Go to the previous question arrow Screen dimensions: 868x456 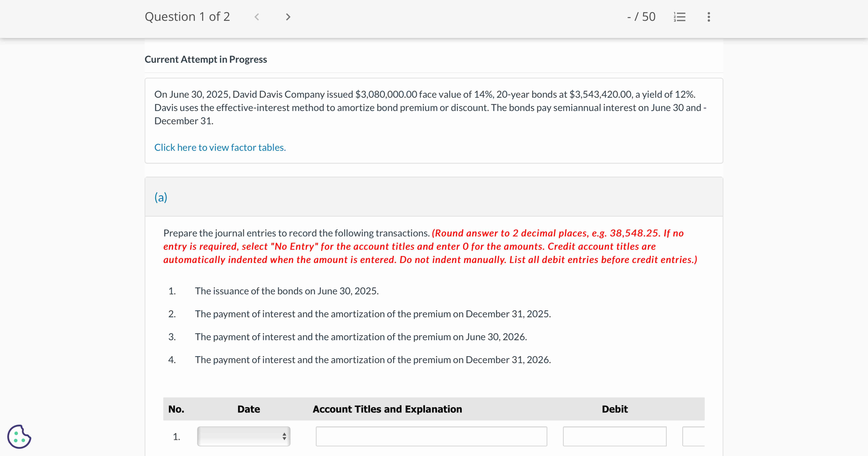tap(257, 17)
